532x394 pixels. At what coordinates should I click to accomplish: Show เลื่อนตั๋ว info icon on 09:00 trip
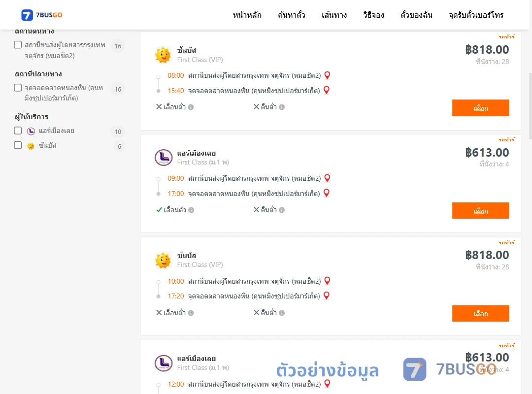pos(191,210)
